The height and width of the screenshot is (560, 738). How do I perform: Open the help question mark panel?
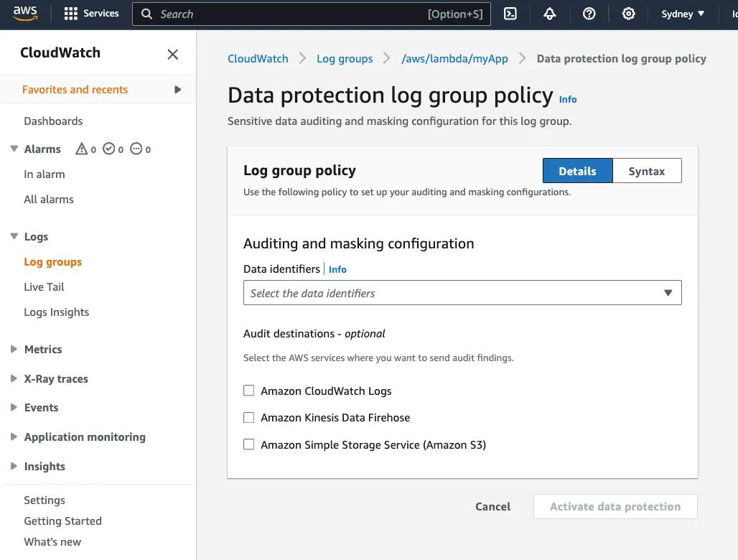click(x=589, y=14)
